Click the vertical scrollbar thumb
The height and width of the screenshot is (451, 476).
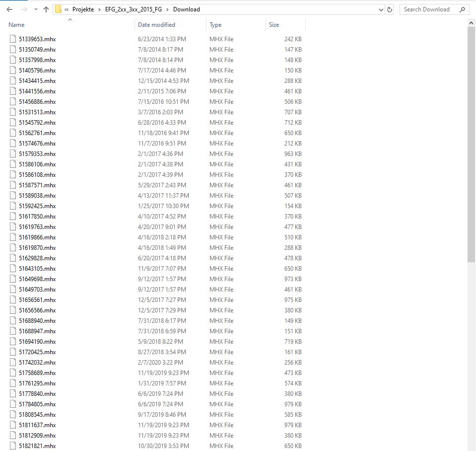(471, 144)
